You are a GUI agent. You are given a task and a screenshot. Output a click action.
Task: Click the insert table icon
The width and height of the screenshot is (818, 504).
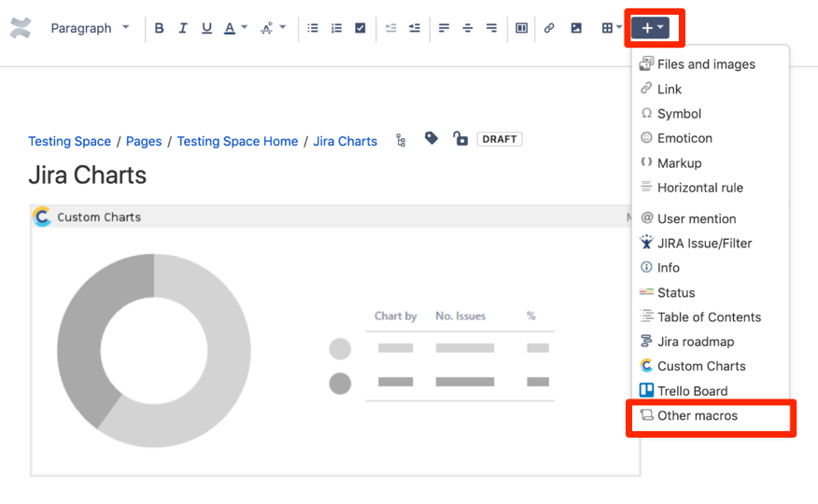tap(607, 28)
